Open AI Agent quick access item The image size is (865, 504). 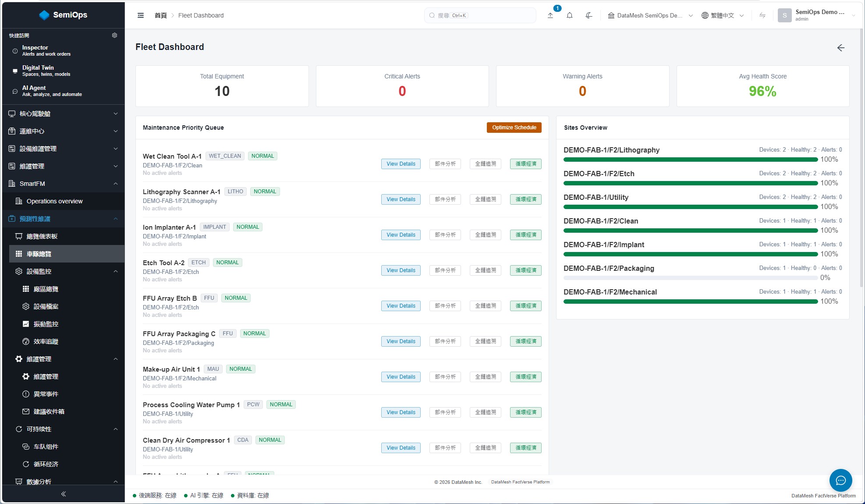click(x=64, y=91)
